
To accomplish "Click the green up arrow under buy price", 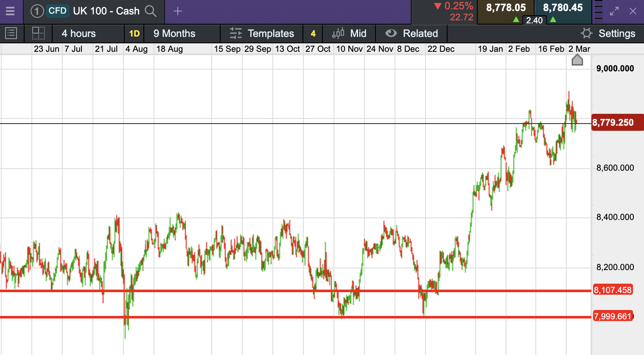I will (553, 20).
